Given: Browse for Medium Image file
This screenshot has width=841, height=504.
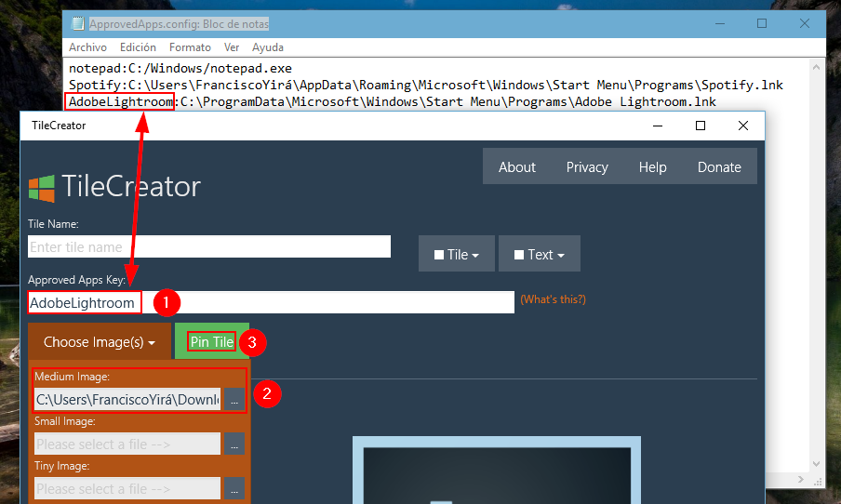Looking at the screenshot, I should 234,399.
